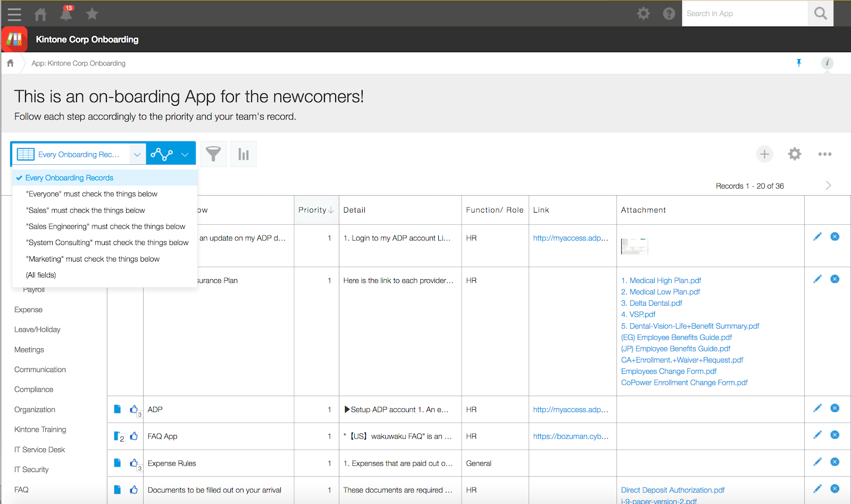This screenshot has height=504, width=851.
Task: Choose "Marketing" must check view option
Action: [93, 259]
